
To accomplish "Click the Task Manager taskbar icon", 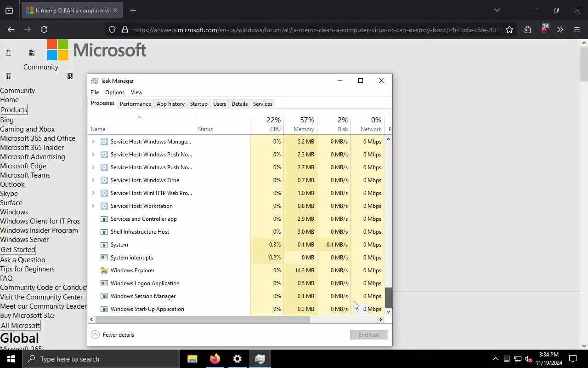I will [x=260, y=359].
